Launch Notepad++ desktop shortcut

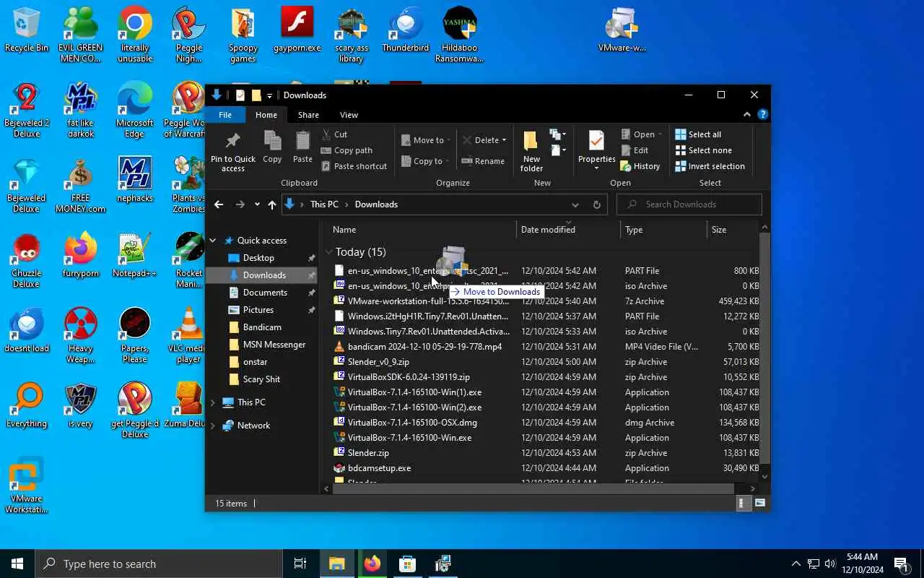pyautogui.click(x=135, y=255)
